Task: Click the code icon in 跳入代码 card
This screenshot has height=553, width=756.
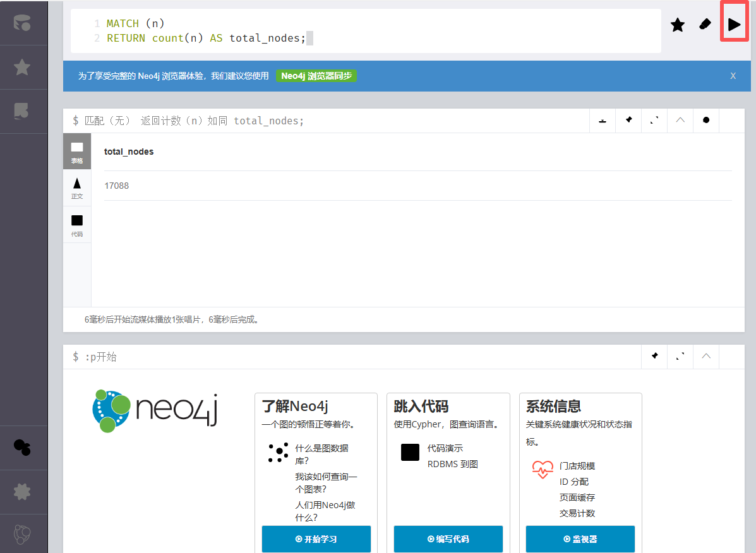Action: [411, 453]
